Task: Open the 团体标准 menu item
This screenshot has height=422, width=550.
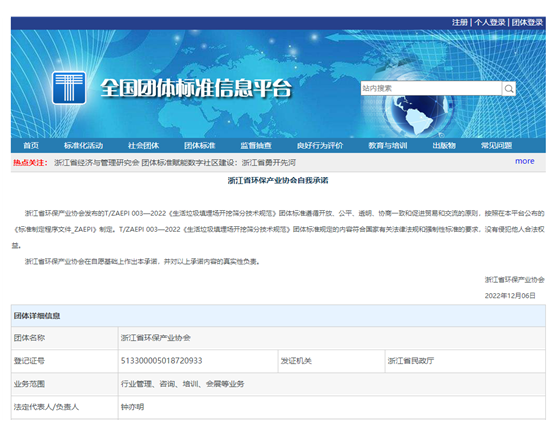Action: [x=200, y=146]
